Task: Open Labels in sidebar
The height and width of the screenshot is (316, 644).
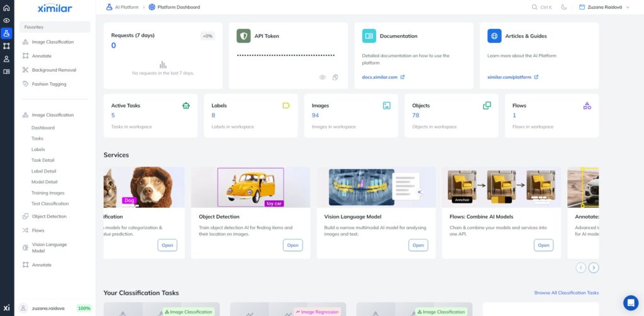Action: click(38, 150)
